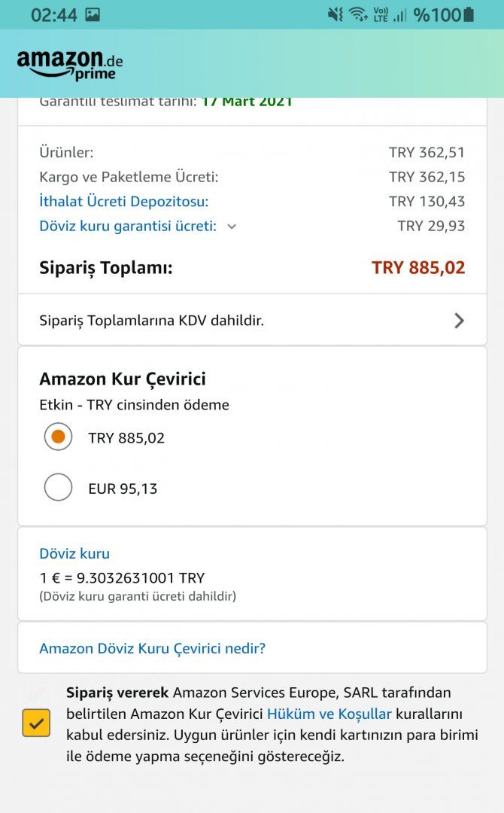Select the EUR 95,13 payment option
This screenshot has width=504, height=813.
(x=58, y=488)
